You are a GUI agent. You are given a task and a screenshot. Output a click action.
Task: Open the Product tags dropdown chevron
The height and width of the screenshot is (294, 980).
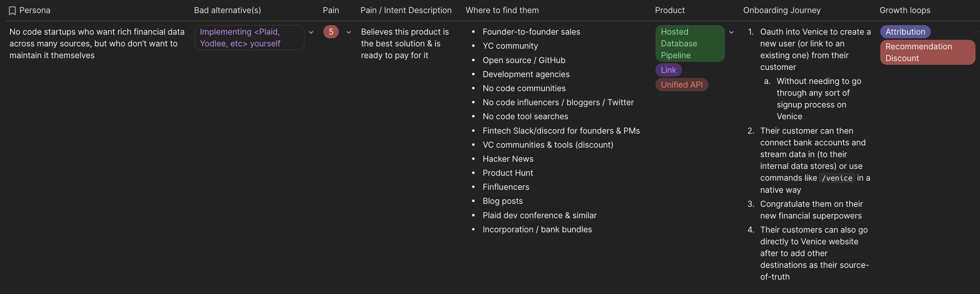732,32
